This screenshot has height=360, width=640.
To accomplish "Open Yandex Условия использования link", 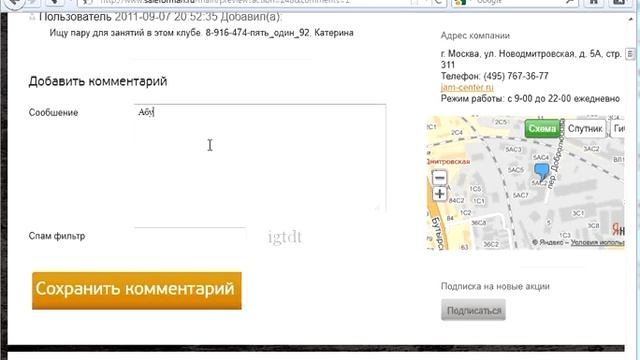I will [x=597, y=242].
